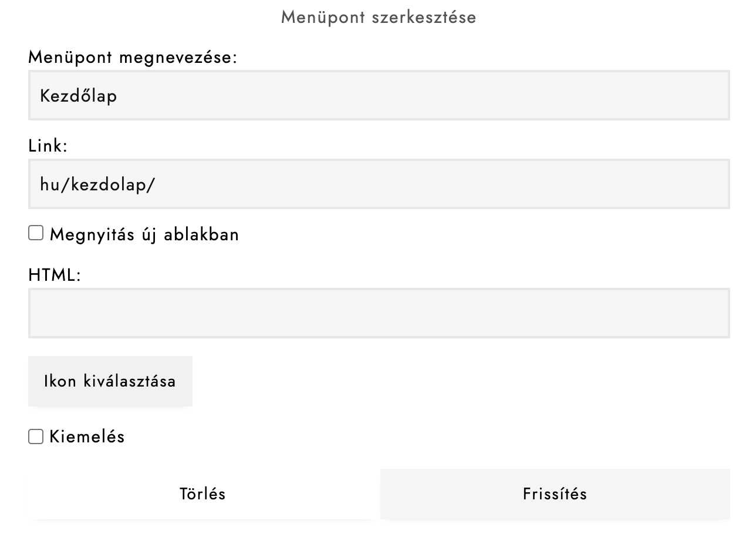Update the menu item via Frissítés
Image resolution: width=756 pixels, height=544 pixels.
tap(555, 494)
